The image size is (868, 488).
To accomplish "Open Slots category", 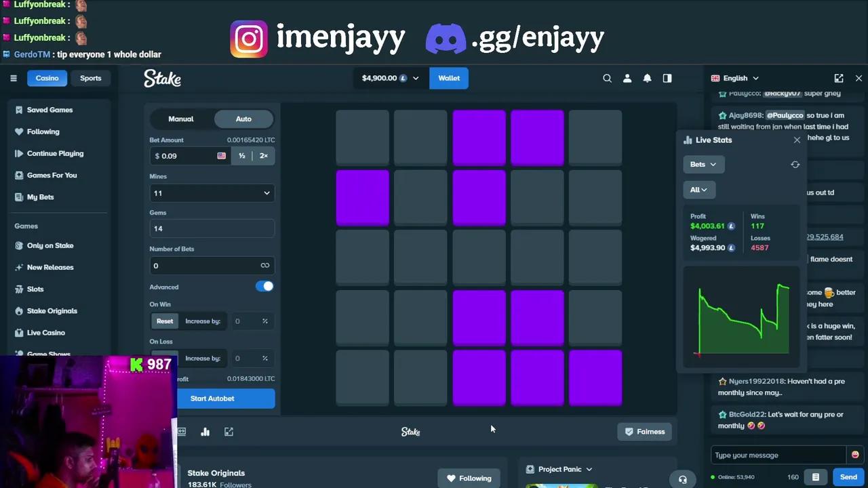I will [x=58, y=289].
